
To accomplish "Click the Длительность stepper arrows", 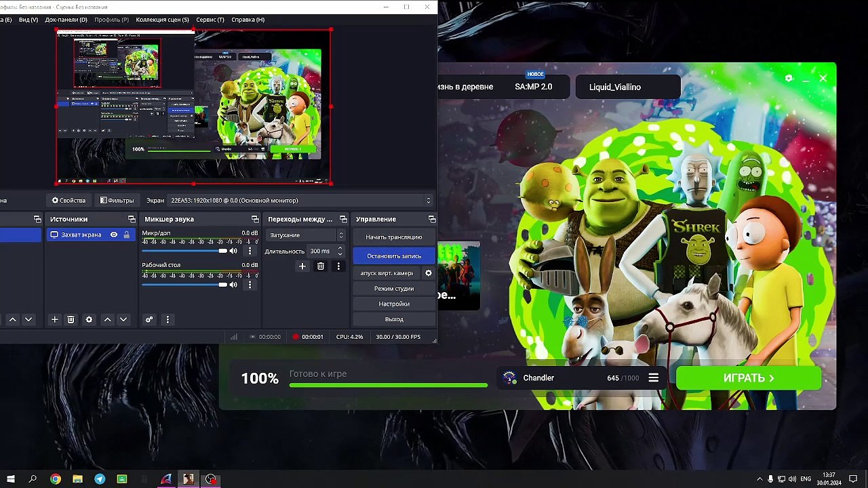I will coord(340,251).
